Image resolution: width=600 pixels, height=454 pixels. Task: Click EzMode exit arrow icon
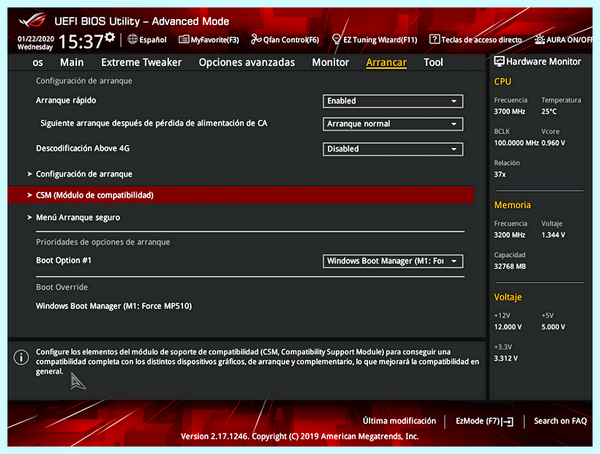click(x=508, y=421)
